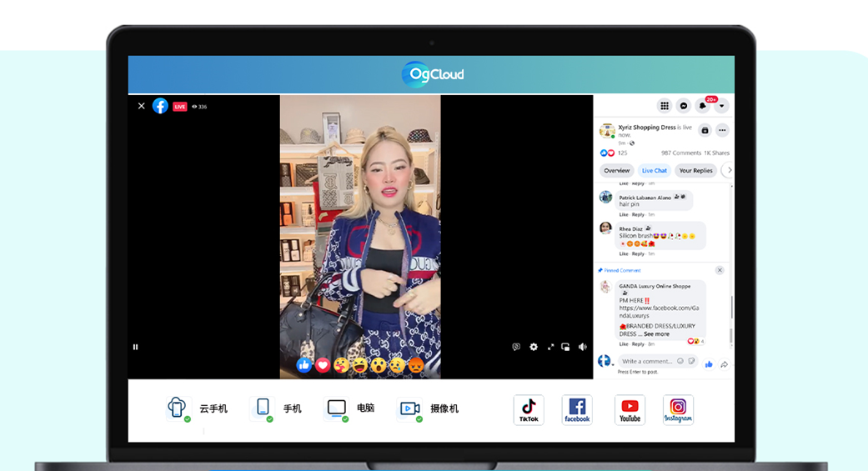Click the 336 viewers eye counter
Image resolution: width=868 pixels, height=471 pixels.
(199, 107)
